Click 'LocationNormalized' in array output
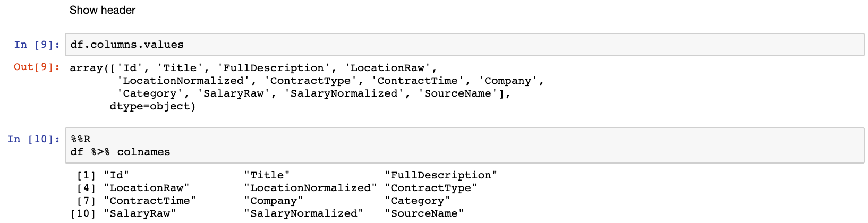This screenshot has height=223, width=868. [183, 81]
